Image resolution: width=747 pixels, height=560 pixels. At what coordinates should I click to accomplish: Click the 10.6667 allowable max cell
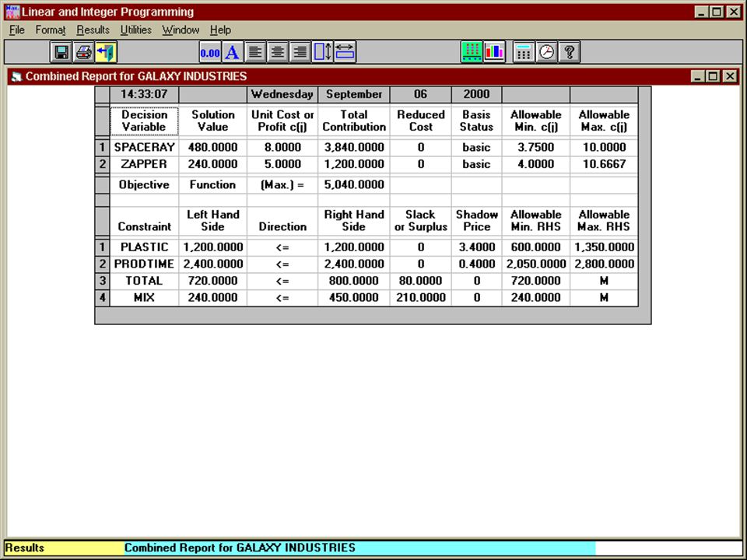pyautogui.click(x=604, y=164)
